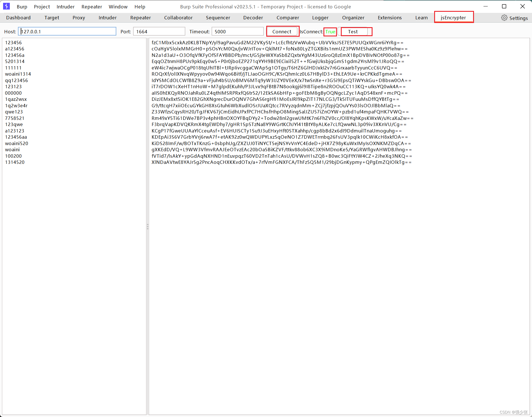Open the Window menu
This screenshot has height=417, width=532.
[x=118, y=6]
